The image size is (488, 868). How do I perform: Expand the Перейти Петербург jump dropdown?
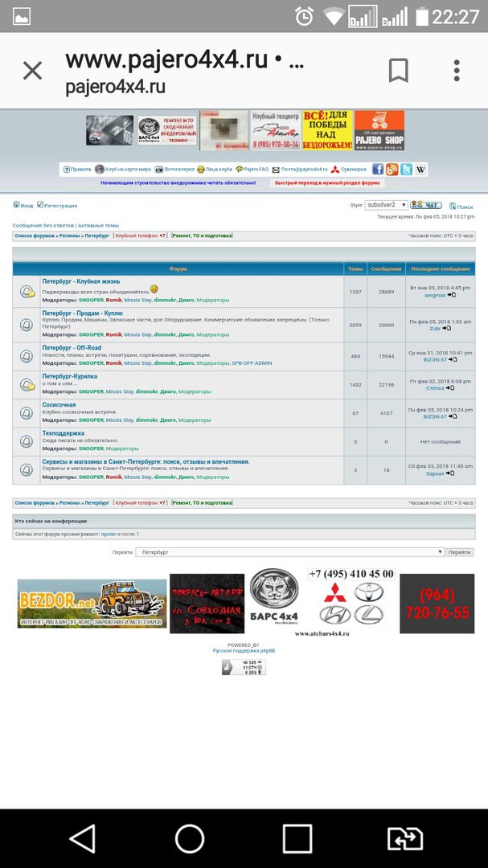click(289, 552)
